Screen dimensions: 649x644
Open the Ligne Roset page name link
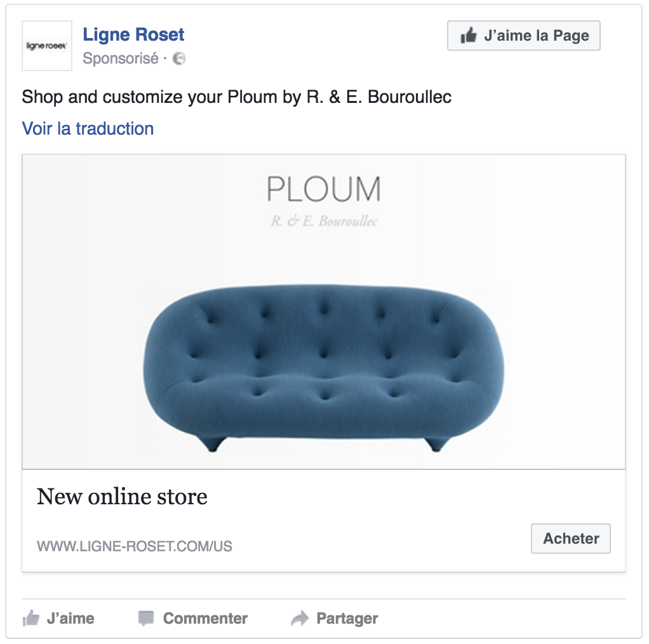pyautogui.click(x=133, y=34)
